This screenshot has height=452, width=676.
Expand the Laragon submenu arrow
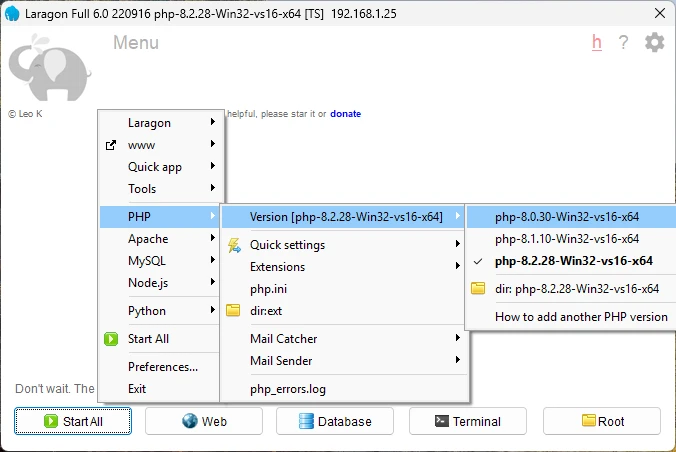pos(213,122)
